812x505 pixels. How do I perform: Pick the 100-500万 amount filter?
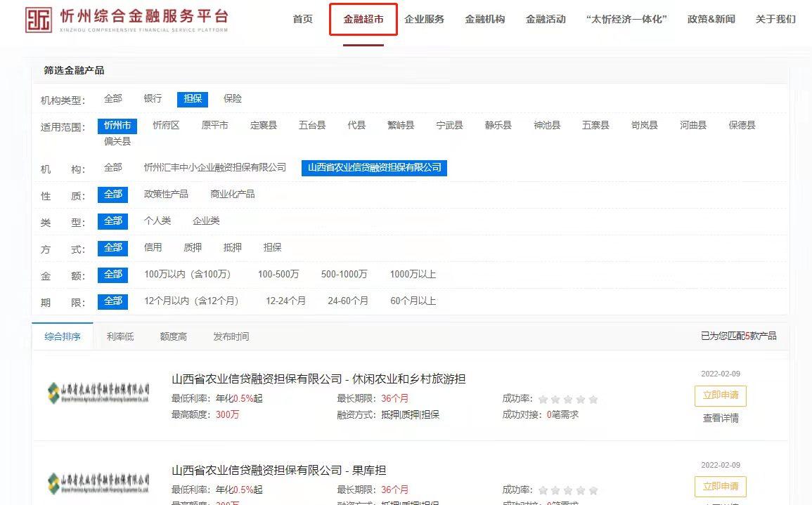click(x=278, y=275)
